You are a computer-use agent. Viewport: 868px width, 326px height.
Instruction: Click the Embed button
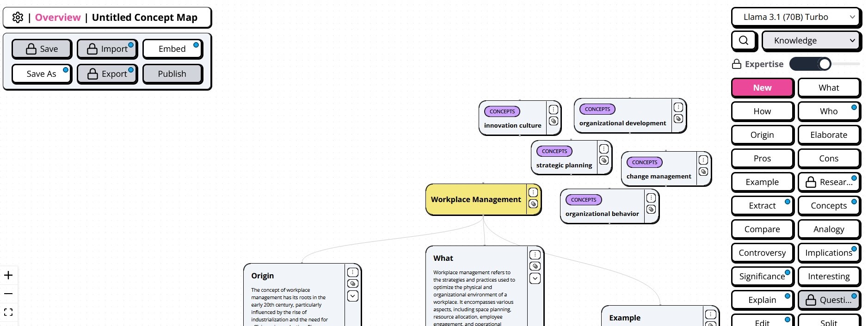coord(172,49)
